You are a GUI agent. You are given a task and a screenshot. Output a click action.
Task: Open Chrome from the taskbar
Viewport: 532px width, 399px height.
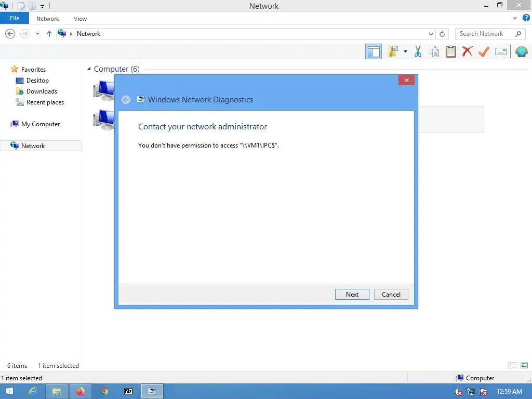click(x=104, y=391)
